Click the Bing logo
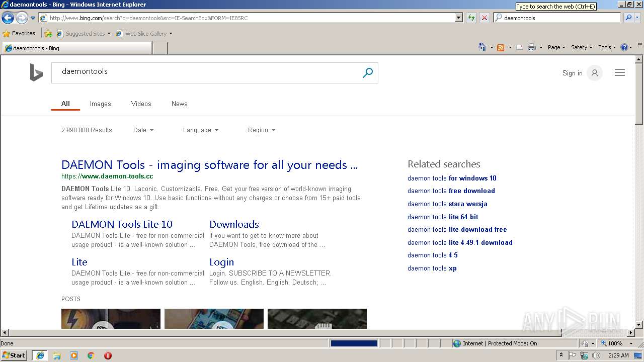Viewport: 644px width, 362px height. 36,72
